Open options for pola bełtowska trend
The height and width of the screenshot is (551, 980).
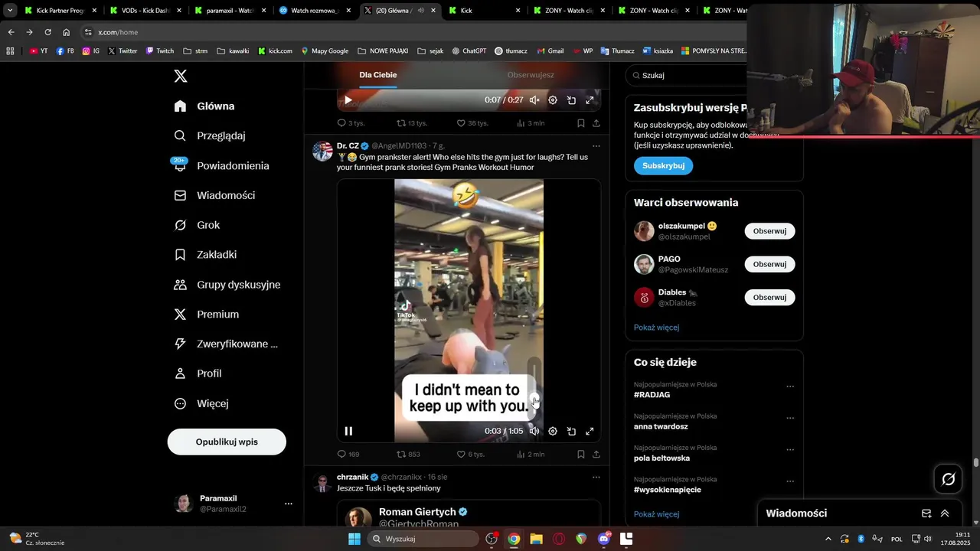790,450
